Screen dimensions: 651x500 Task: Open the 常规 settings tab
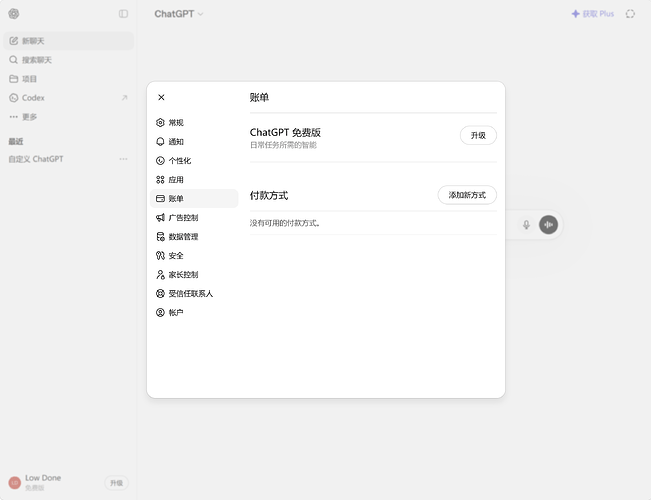(194, 123)
